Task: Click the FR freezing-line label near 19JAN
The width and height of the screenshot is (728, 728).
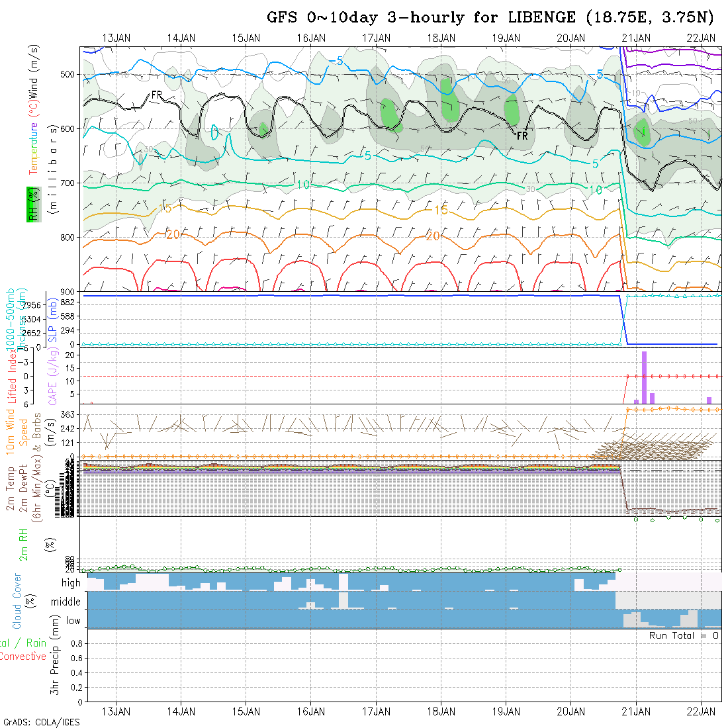Action: [x=522, y=136]
